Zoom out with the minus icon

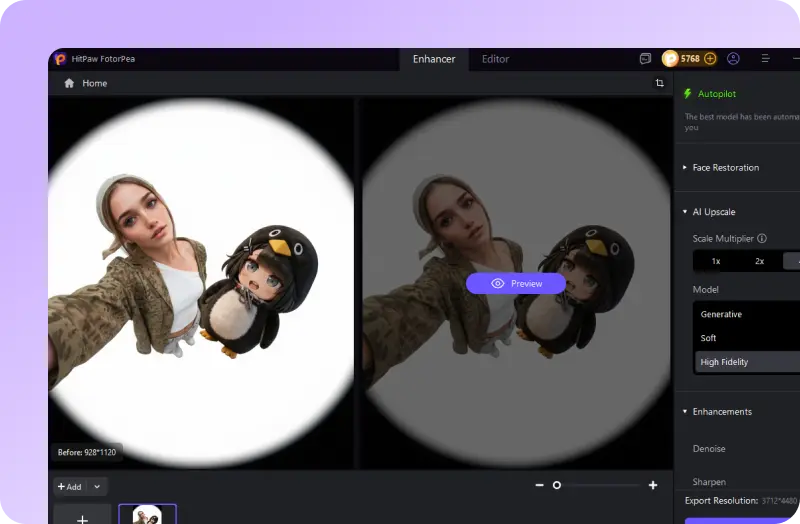point(539,485)
